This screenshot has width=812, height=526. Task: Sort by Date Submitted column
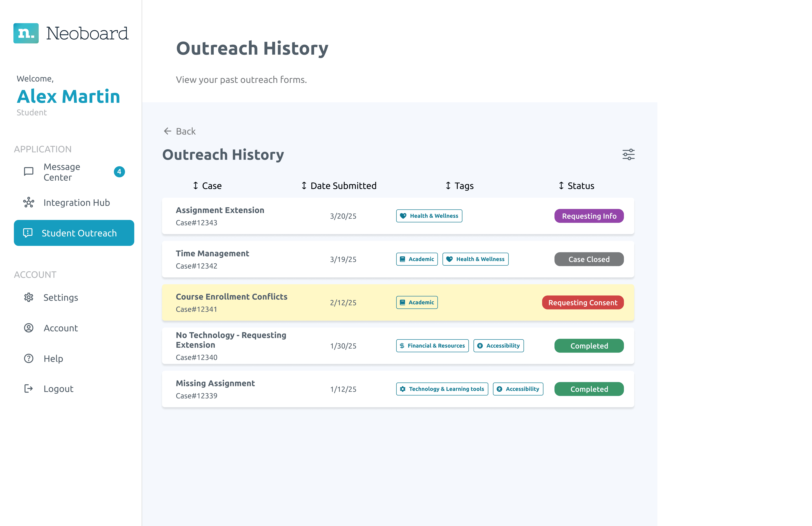tap(339, 186)
